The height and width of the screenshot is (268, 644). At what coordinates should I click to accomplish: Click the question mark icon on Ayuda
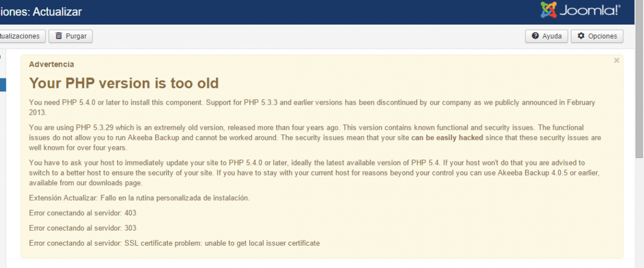coord(535,36)
